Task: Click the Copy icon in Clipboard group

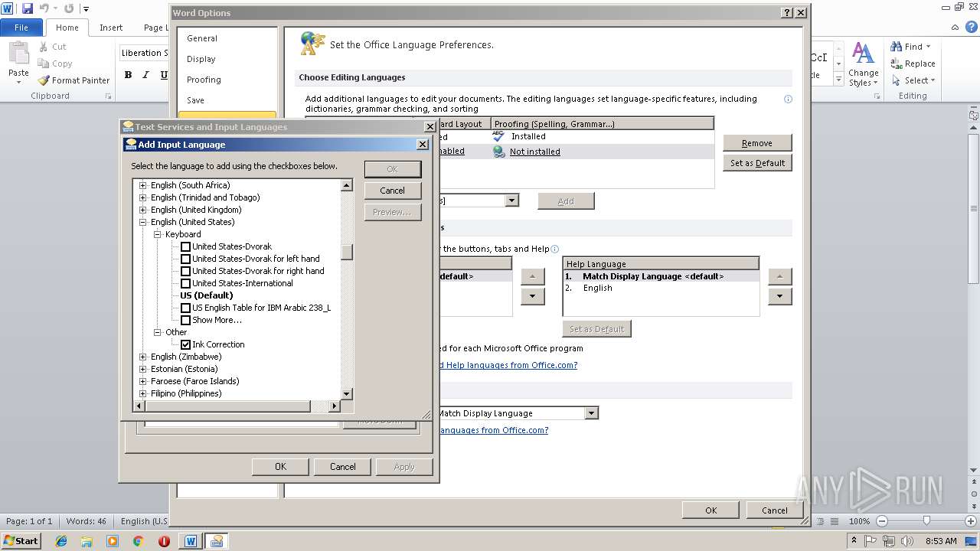Action: [44, 64]
